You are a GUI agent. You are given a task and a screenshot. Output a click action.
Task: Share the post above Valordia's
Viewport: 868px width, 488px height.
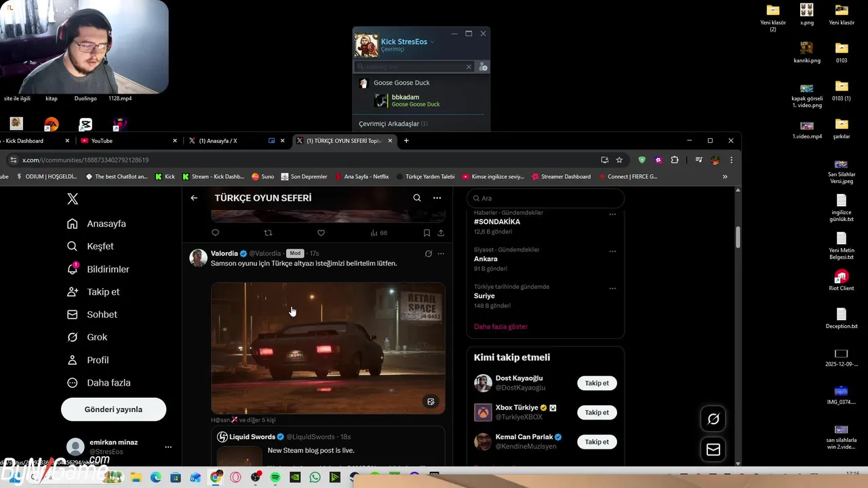(x=441, y=232)
